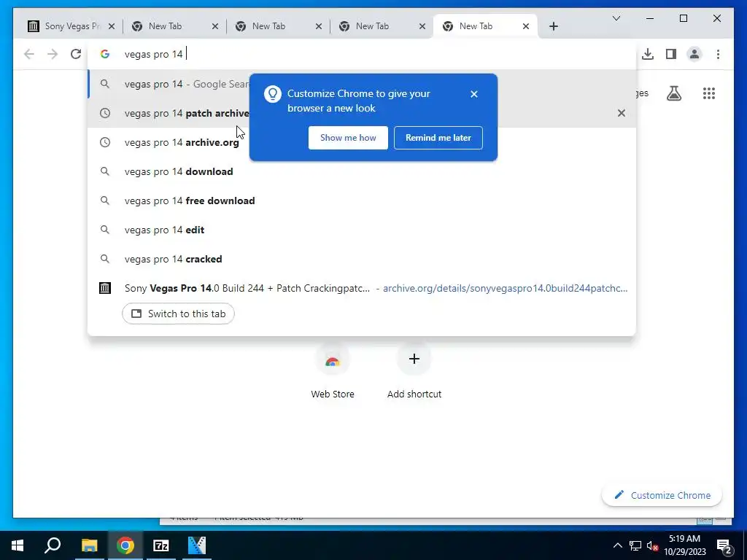Go forward using the forward arrow

[x=53, y=54]
